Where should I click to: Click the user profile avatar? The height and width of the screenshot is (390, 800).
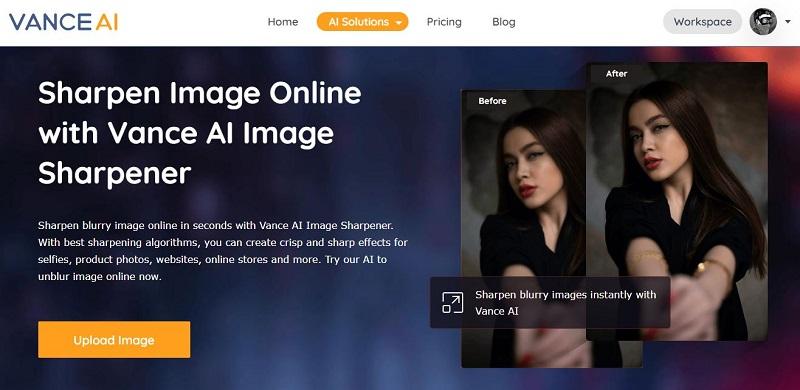[x=762, y=22]
